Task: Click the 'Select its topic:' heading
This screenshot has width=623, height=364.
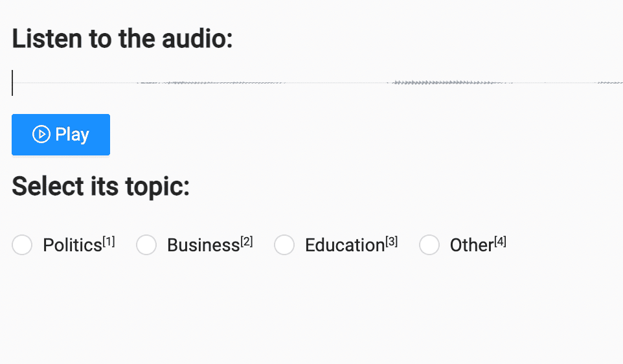Action: point(101,187)
